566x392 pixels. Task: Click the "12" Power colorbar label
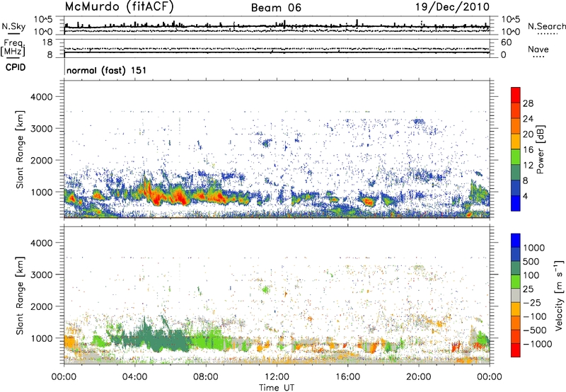[x=528, y=166]
